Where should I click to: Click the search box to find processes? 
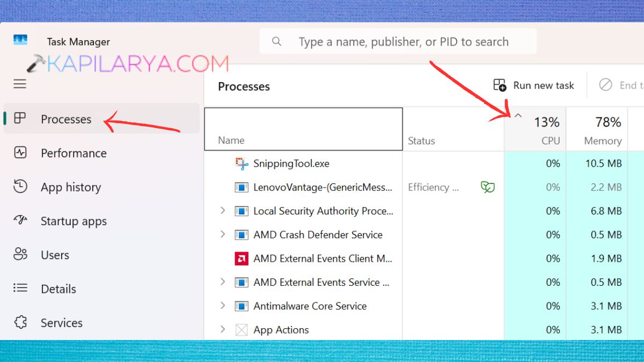[x=398, y=41]
